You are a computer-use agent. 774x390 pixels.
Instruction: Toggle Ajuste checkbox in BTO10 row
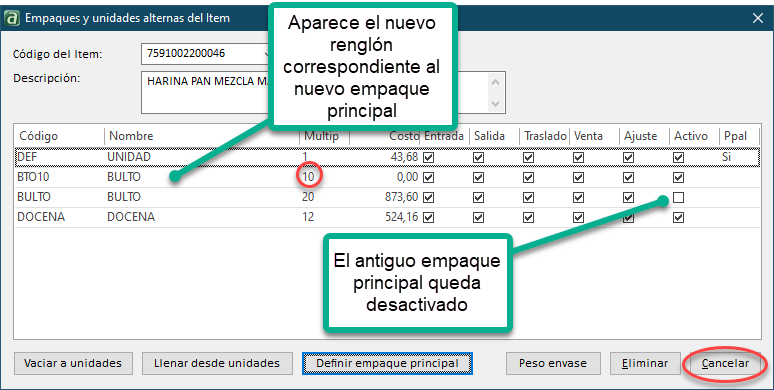[628, 177]
